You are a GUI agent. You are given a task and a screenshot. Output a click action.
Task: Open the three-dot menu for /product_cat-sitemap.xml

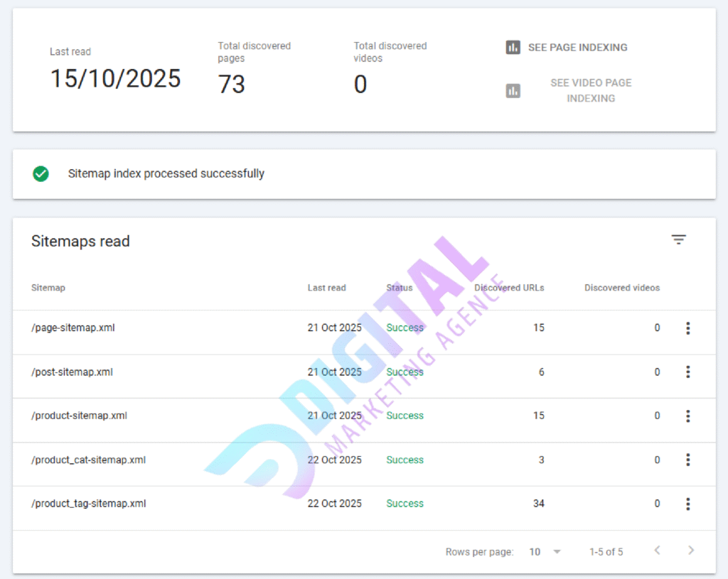click(x=688, y=460)
